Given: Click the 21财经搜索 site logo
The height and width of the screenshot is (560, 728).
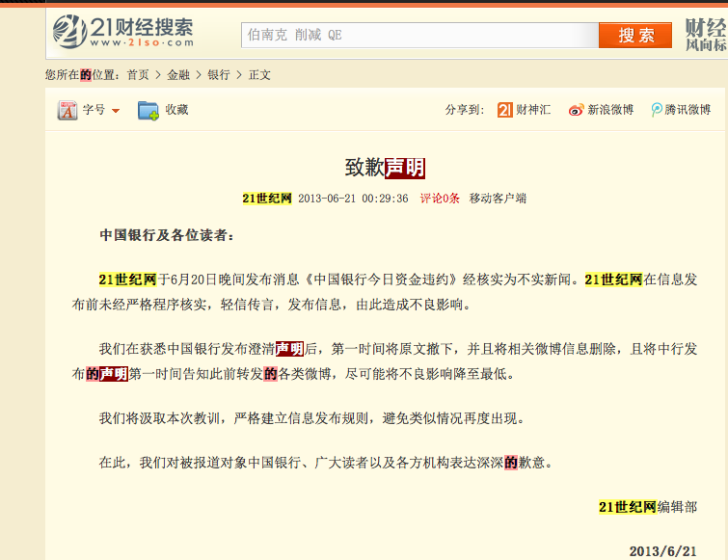Looking at the screenshot, I should click(x=122, y=33).
